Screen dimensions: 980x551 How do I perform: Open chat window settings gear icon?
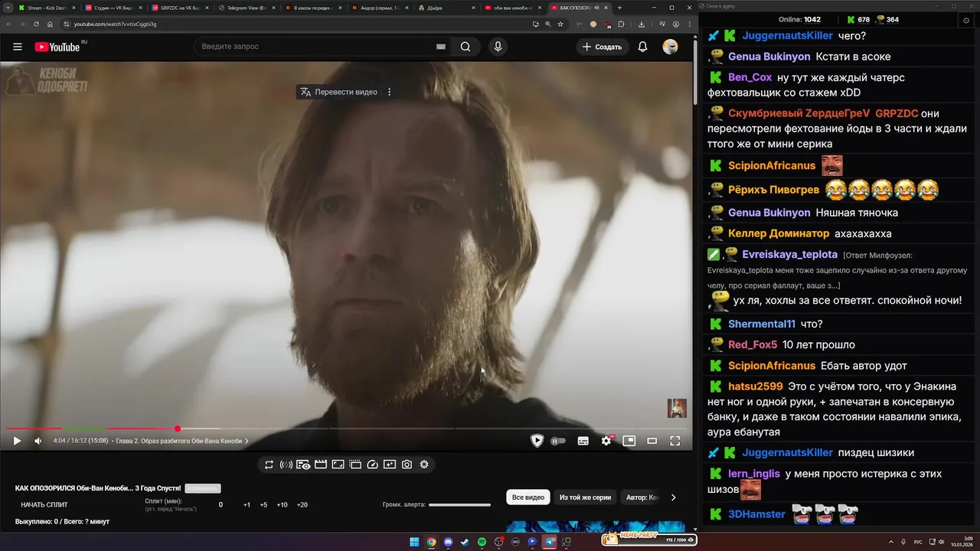point(965,20)
